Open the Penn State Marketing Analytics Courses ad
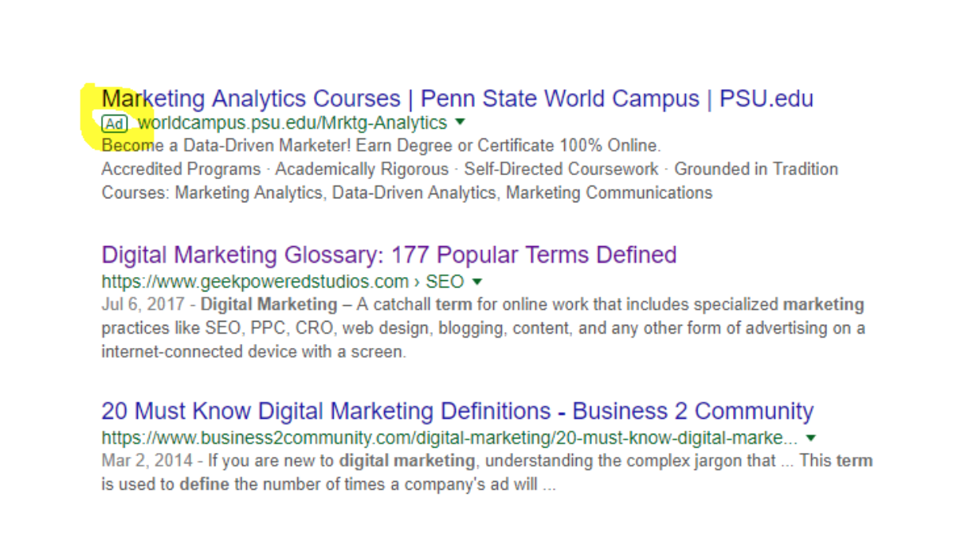The width and height of the screenshot is (980, 543). [x=457, y=99]
